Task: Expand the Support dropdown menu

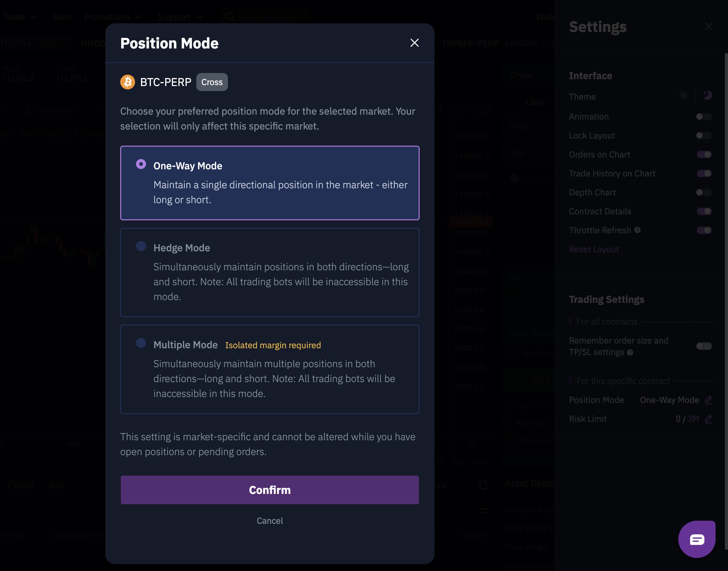Action: [x=180, y=17]
